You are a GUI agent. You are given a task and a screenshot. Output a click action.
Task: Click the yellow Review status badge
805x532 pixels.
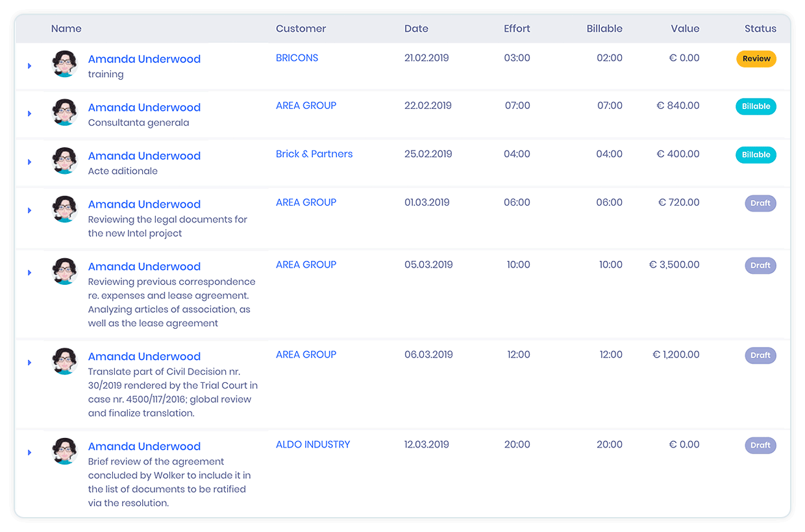(x=756, y=58)
